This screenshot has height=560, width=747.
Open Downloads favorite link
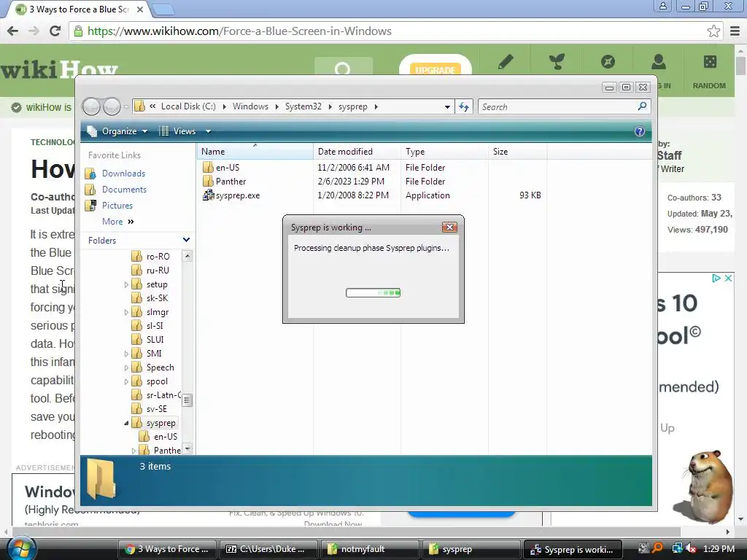point(115,174)
